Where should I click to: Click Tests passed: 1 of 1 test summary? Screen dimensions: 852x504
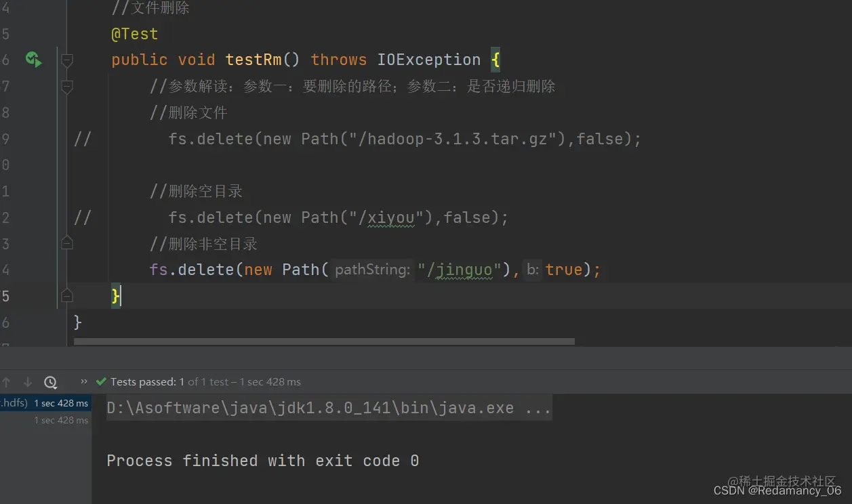(205, 382)
